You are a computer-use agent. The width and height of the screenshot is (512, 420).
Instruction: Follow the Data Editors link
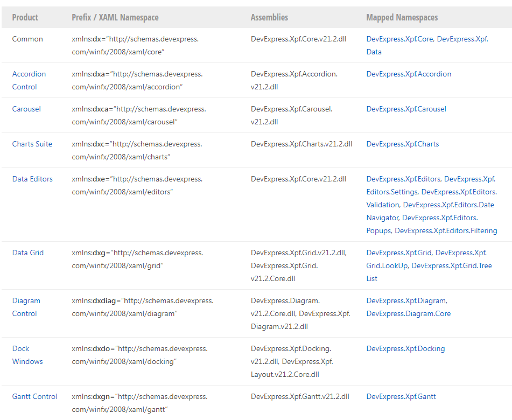(x=32, y=179)
